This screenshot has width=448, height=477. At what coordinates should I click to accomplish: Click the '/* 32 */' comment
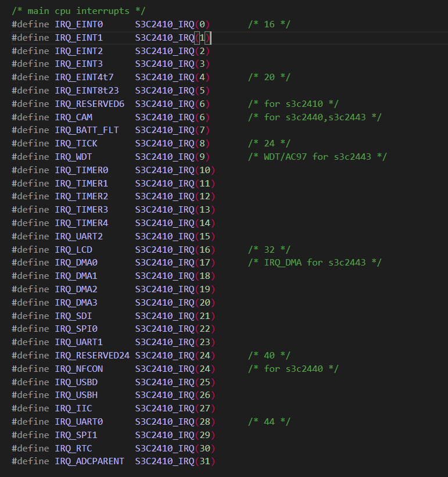(x=270, y=250)
